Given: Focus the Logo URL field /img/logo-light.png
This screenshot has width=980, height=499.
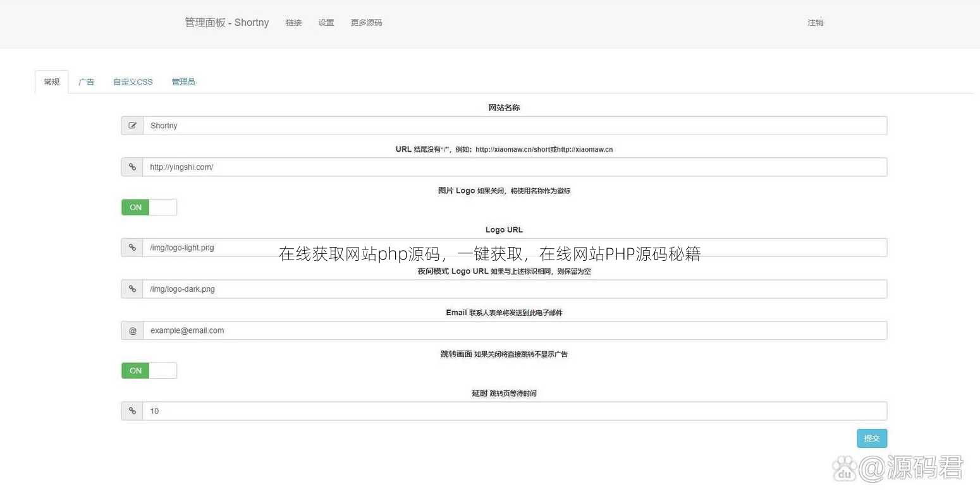Looking at the screenshot, I should [x=515, y=248].
